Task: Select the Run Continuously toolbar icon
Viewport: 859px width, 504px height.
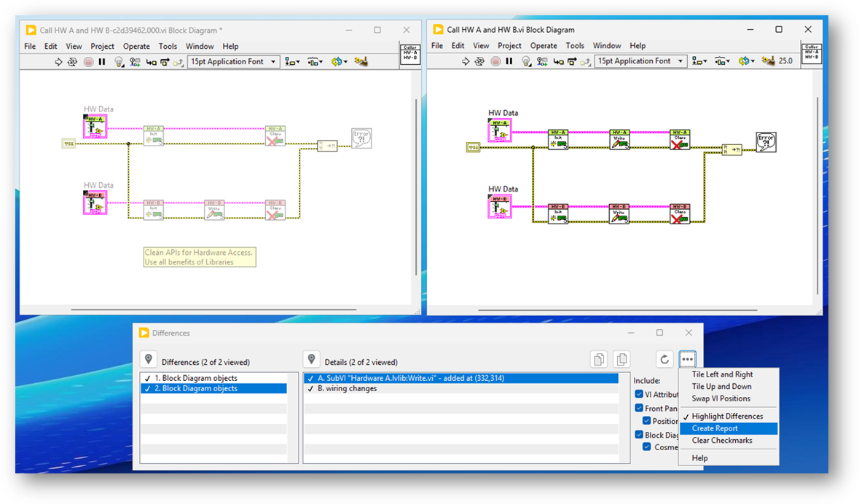Action: (72, 61)
